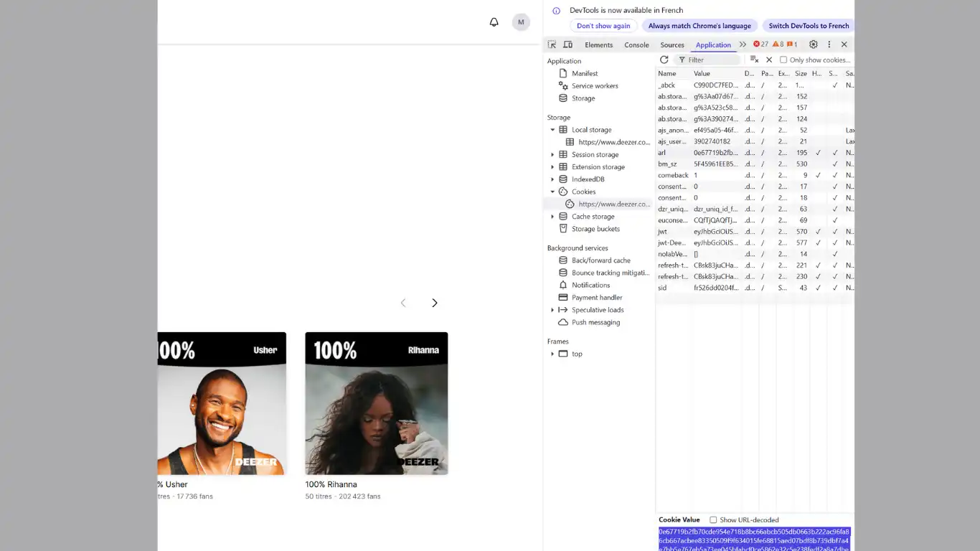Switch to the Console tab

tap(636, 44)
